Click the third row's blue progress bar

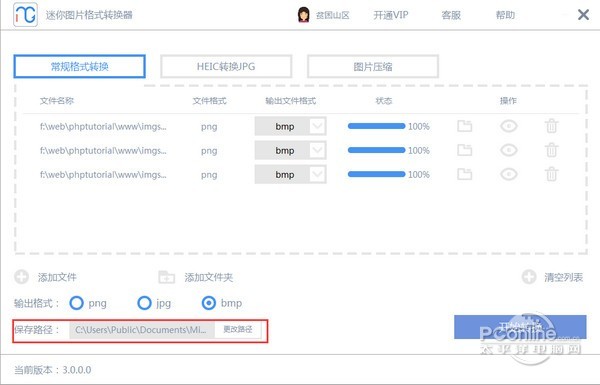coord(376,174)
